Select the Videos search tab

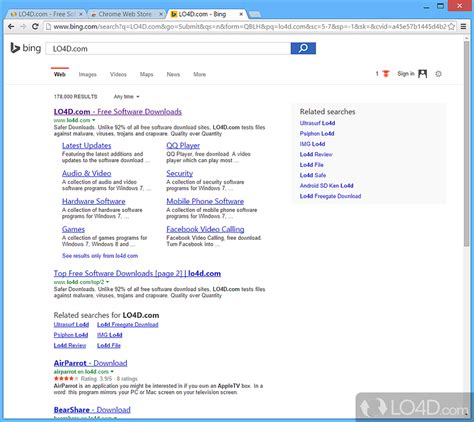pyautogui.click(x=118, y=74)
